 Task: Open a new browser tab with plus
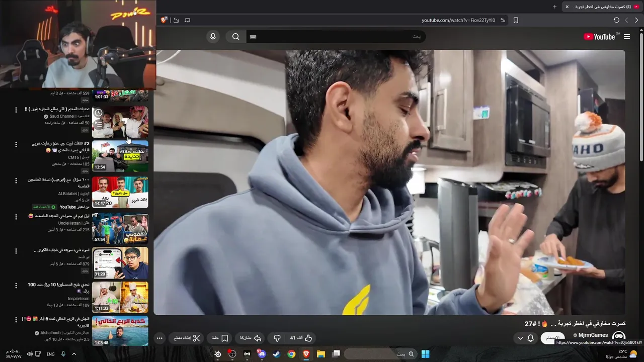(x=555, y=7)
